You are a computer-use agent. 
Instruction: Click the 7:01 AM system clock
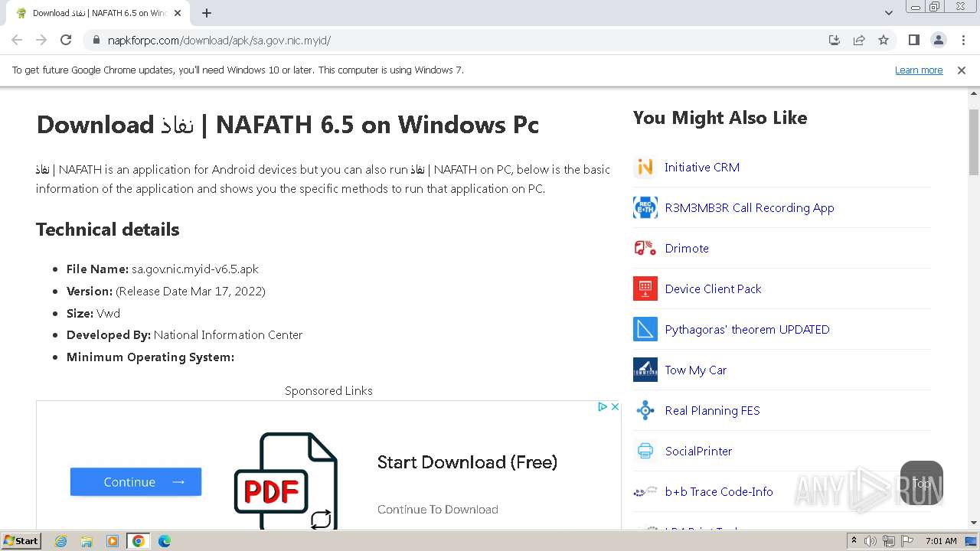(x=941, y=541)
